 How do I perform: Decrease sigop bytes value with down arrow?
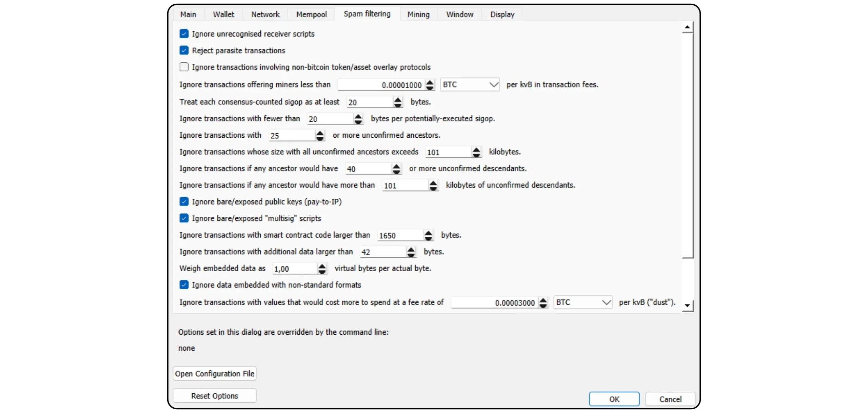coord(398,105)
